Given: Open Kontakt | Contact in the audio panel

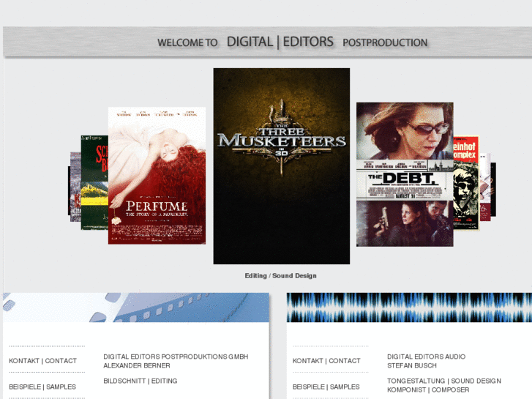Looking at the screenshot, I should [326, 361].
